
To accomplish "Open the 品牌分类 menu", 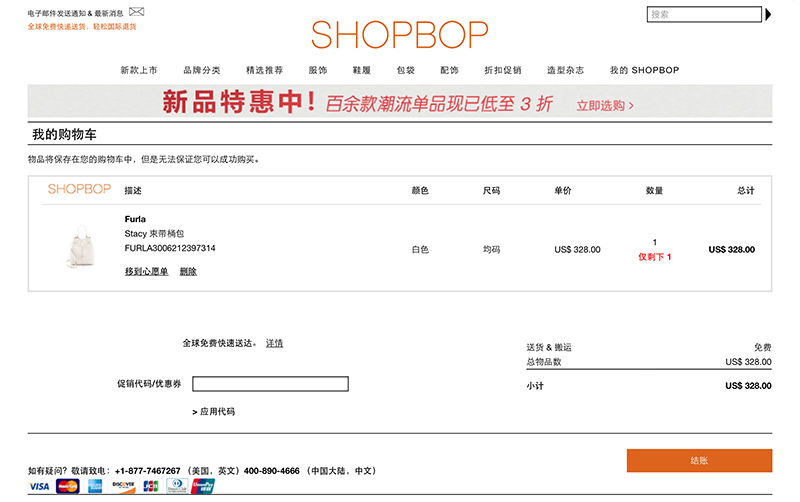I will coord(202,70).
